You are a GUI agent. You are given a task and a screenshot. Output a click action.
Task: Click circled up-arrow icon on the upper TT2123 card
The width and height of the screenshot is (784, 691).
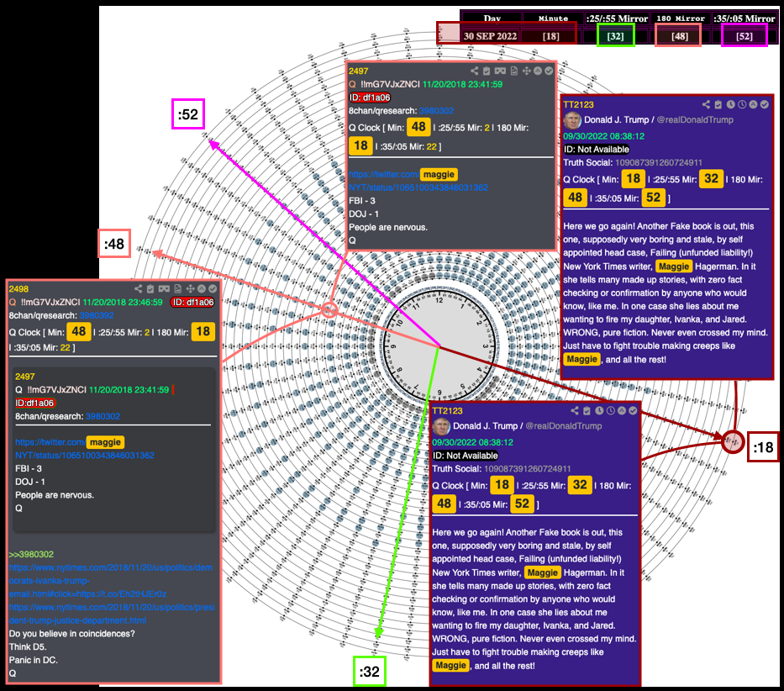click(754, 104)
